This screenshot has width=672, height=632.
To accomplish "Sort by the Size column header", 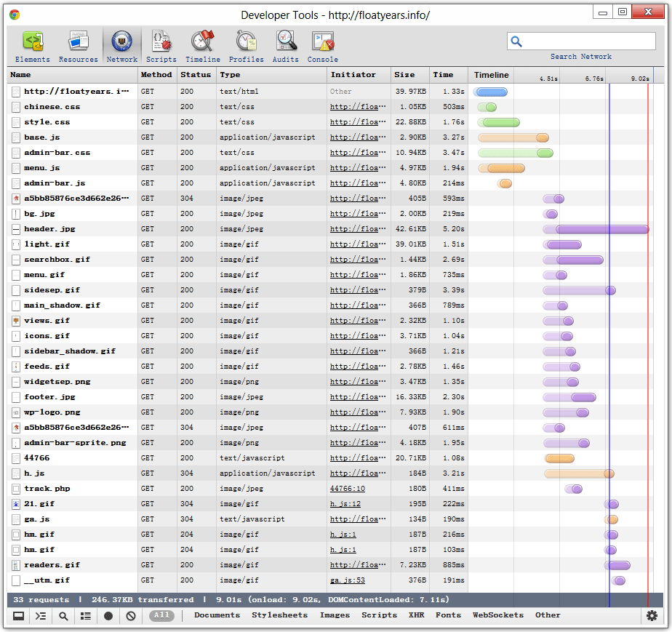I will [409, 75].
